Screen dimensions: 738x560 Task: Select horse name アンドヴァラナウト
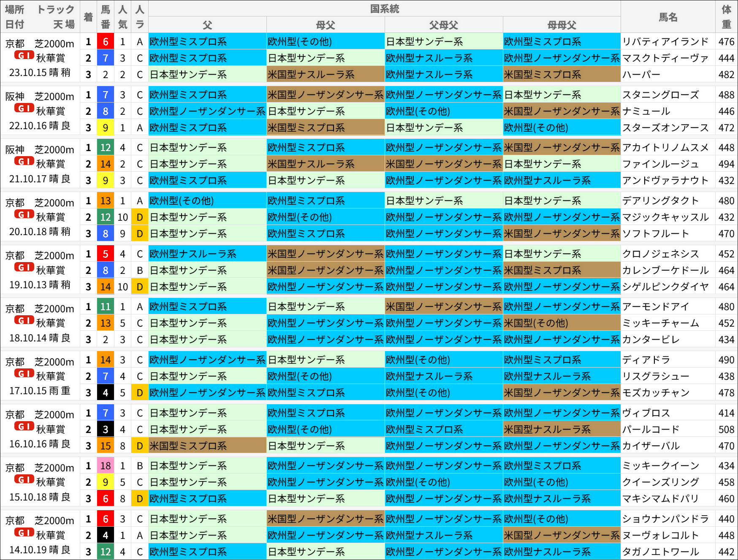pos(665,181)
